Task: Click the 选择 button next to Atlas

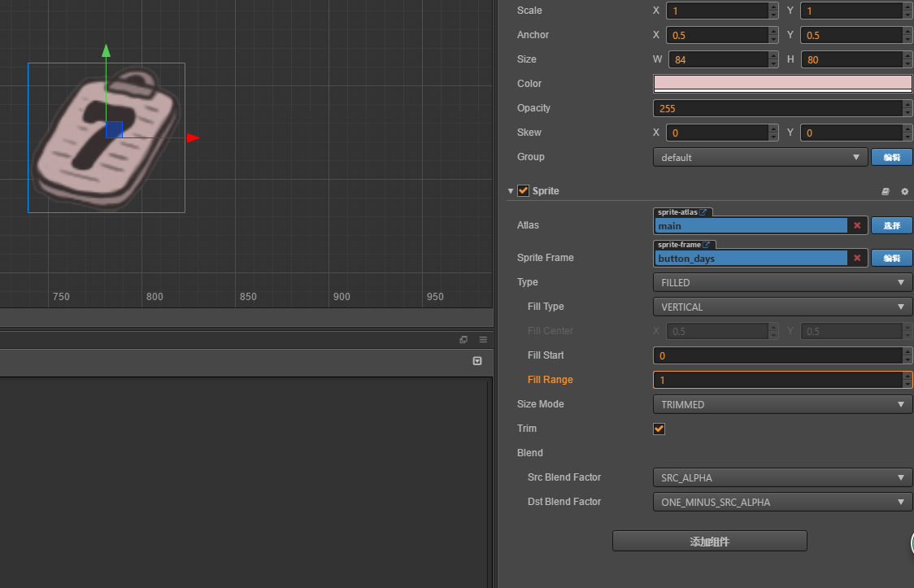Action: point(891,225)
